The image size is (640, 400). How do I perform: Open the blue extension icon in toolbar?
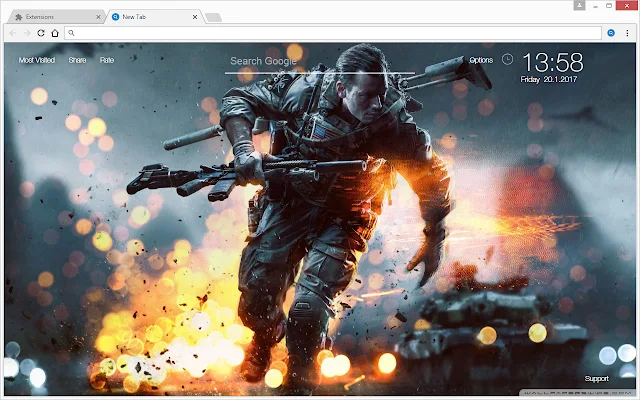click(x=611, y=33)
